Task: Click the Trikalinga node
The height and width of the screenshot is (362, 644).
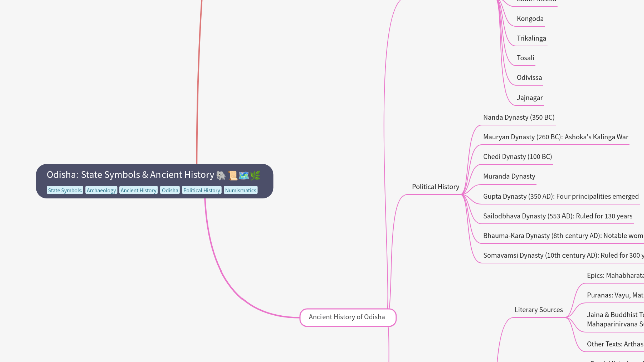Action: [x=531, y=38]
